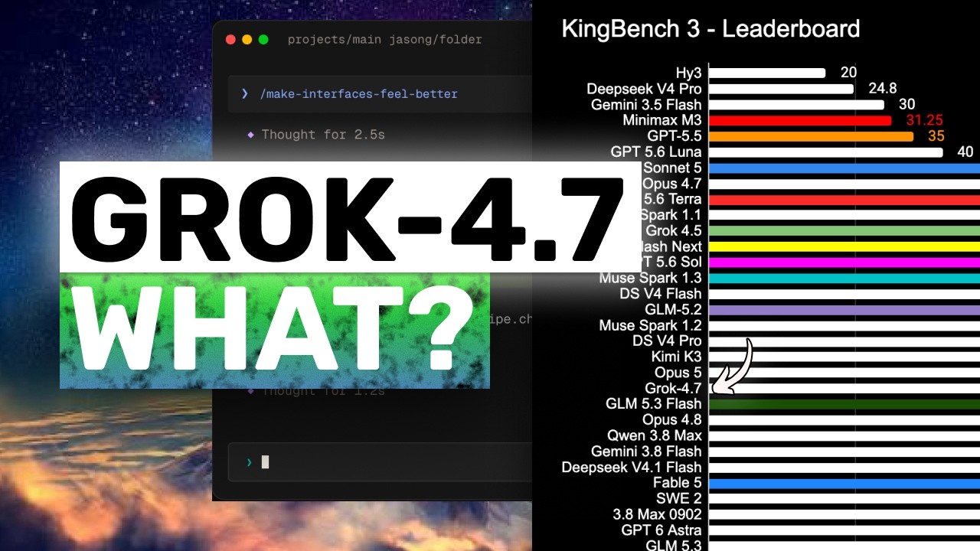Select the '3.8 Max 0902' label
This screenshot has width=980, height=551.
pos(658,514)
